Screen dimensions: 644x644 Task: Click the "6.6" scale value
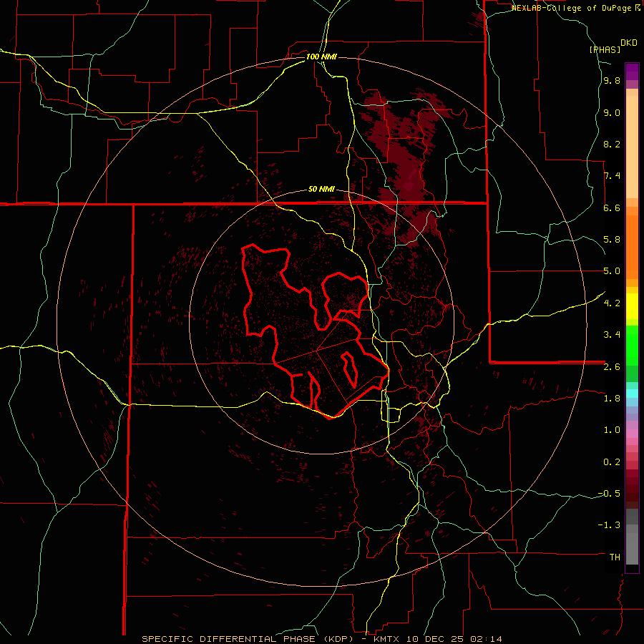pos(612,208)
